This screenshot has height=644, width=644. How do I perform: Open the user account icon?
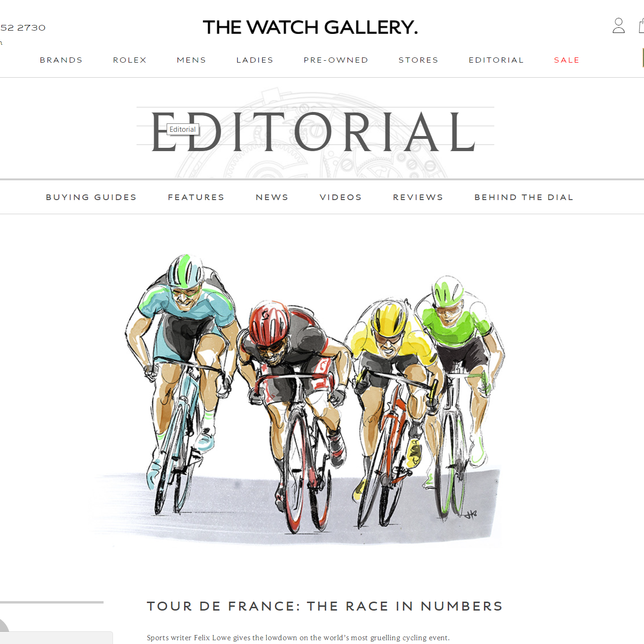(x=619, y=25)
